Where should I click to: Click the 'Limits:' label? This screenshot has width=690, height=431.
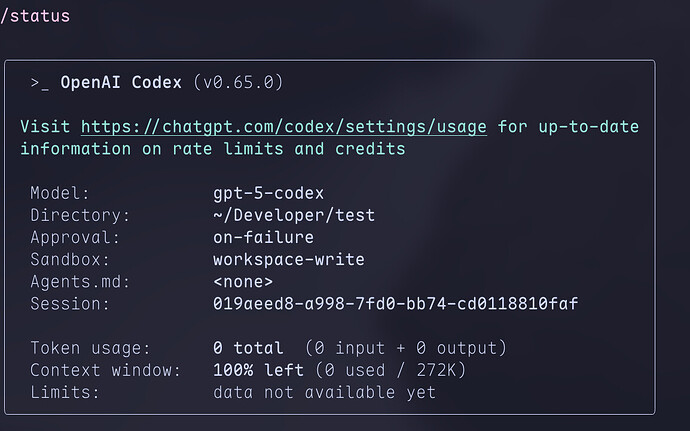pyautogui.click(x=65, y=392)
